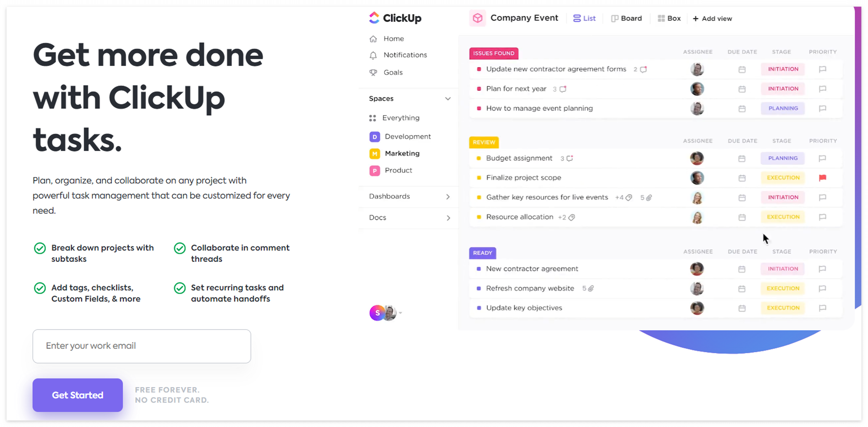Toggle priority flag for Refresh company website
Viewport: 868px width, 427px height.
coord(822,289)
